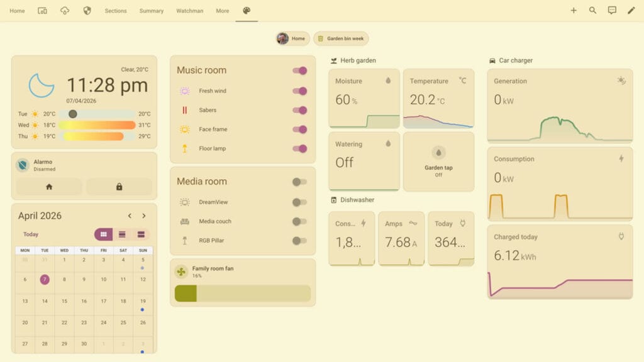The width and height of the screenshot is (644, 362).
Task: Arm home with the house icon button
Action: 49,187
